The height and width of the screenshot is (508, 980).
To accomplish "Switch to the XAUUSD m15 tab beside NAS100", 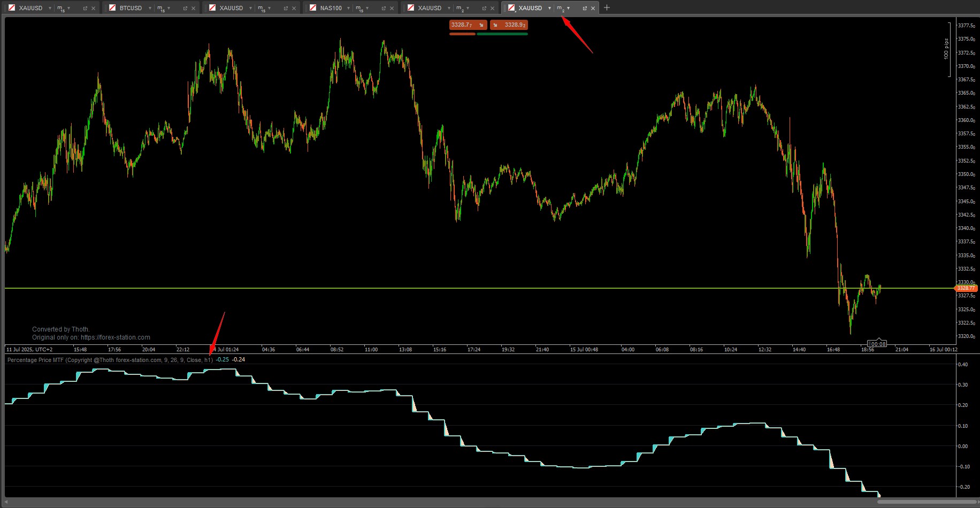I will pyautogui.click(x=231, y=8).
